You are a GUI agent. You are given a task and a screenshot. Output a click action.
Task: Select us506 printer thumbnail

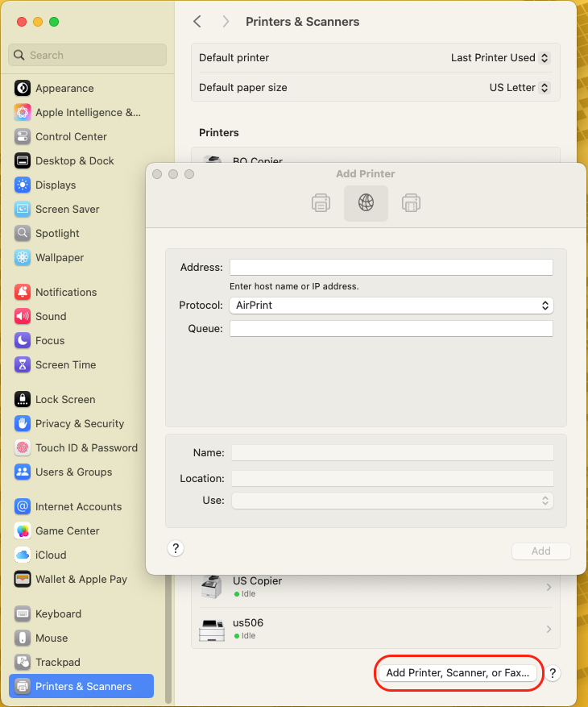(x=212, y=630)
